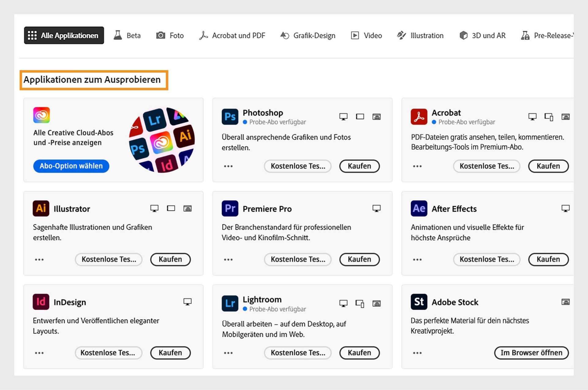Screen dimensions: 588x390
Task: Click Photoshop's tablet platform icon
Action: [360, 117]
